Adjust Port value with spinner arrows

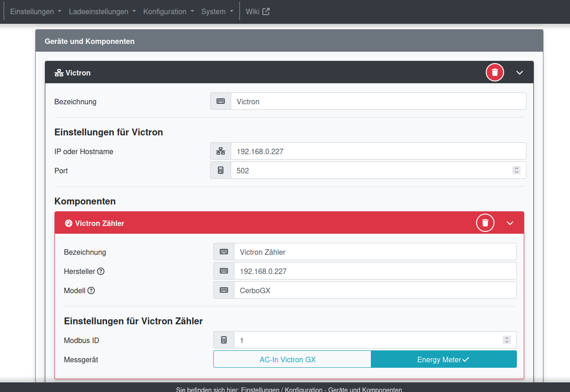point(516,170)
